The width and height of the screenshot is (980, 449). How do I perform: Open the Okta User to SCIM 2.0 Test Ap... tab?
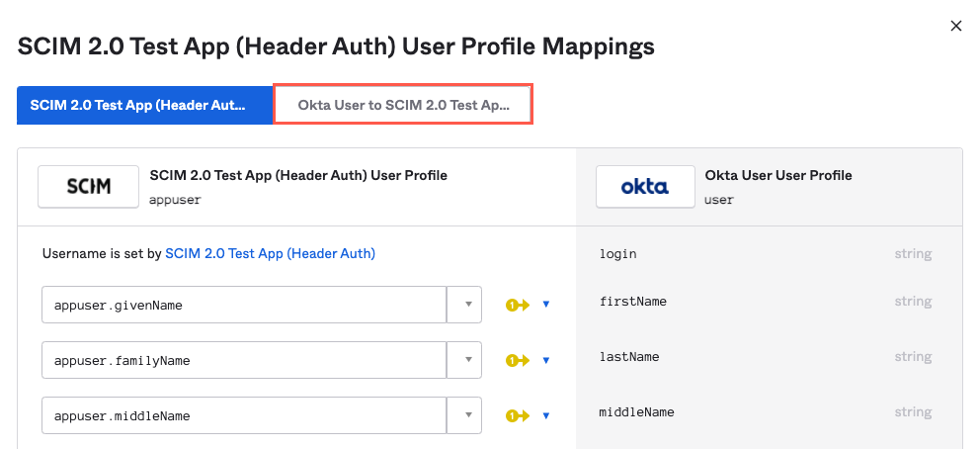coord(403,105)
